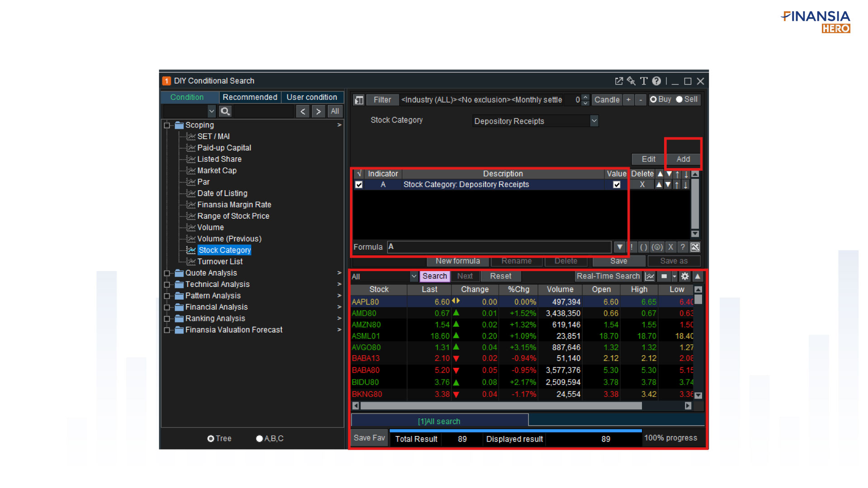Open the chart icon next to Real-Time Search

650,277
